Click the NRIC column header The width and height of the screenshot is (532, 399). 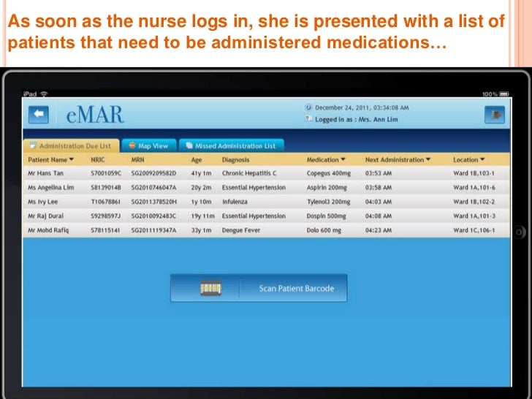coord(98,159)
